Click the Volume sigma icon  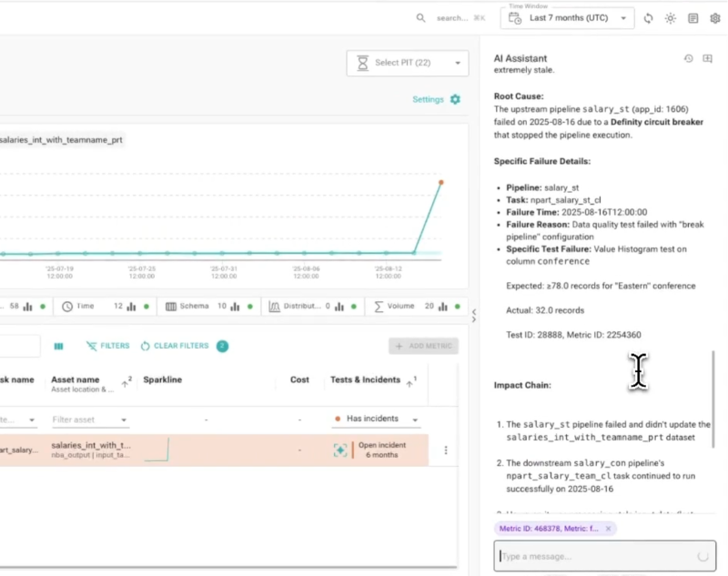379,307
